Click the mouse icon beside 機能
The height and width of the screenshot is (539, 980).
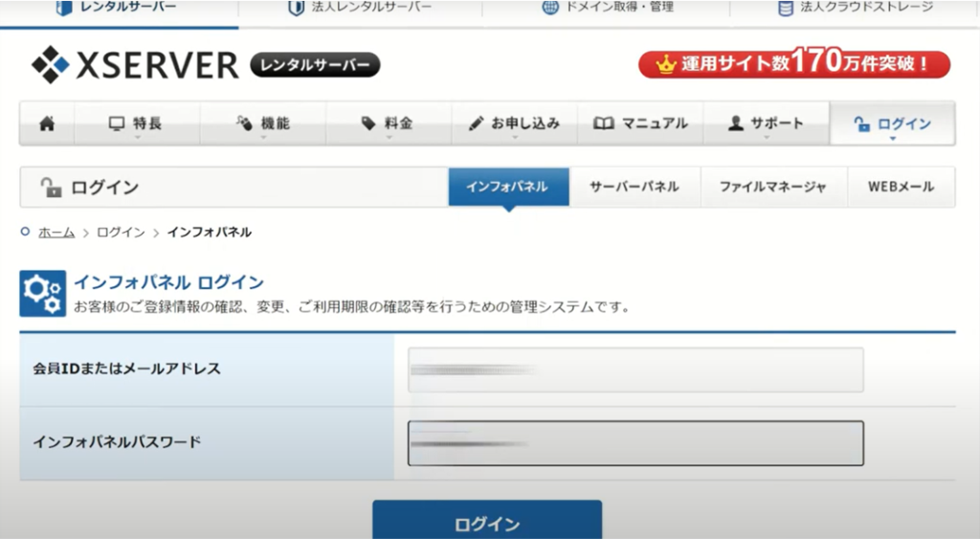tap(244, 123)
